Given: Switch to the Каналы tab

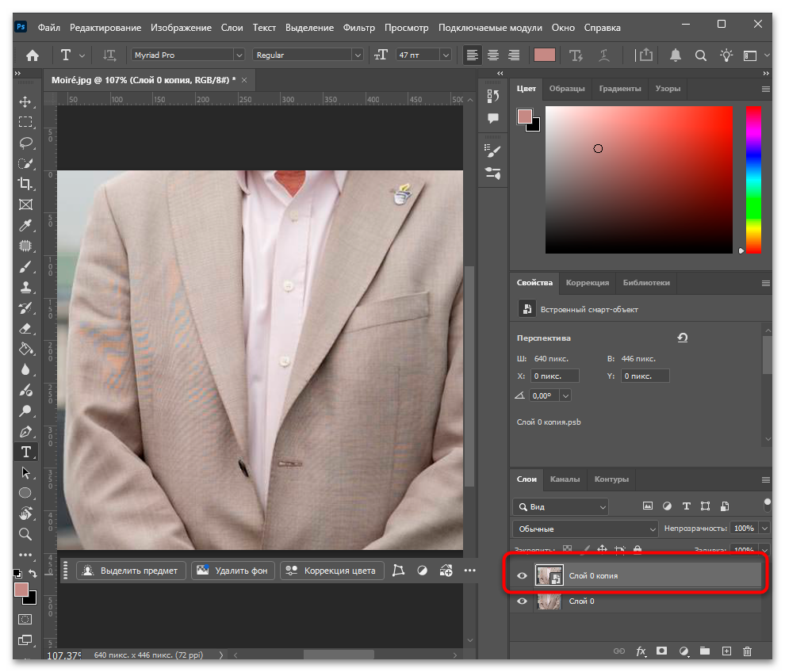Looking at the screenshot, I should [x=565, y=479].
